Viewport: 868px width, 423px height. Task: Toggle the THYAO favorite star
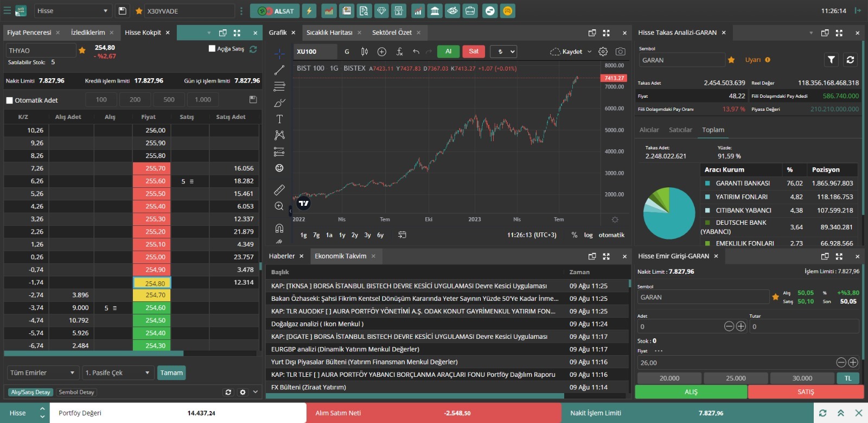(x=82, y=50)
